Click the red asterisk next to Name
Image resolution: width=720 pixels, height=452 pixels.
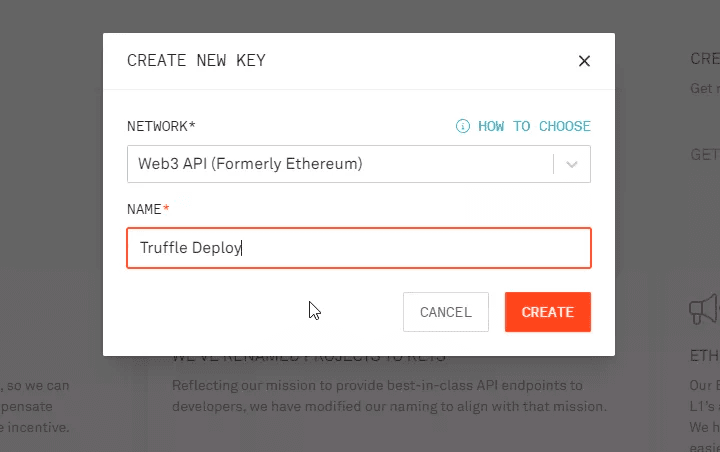coord(166,208)
